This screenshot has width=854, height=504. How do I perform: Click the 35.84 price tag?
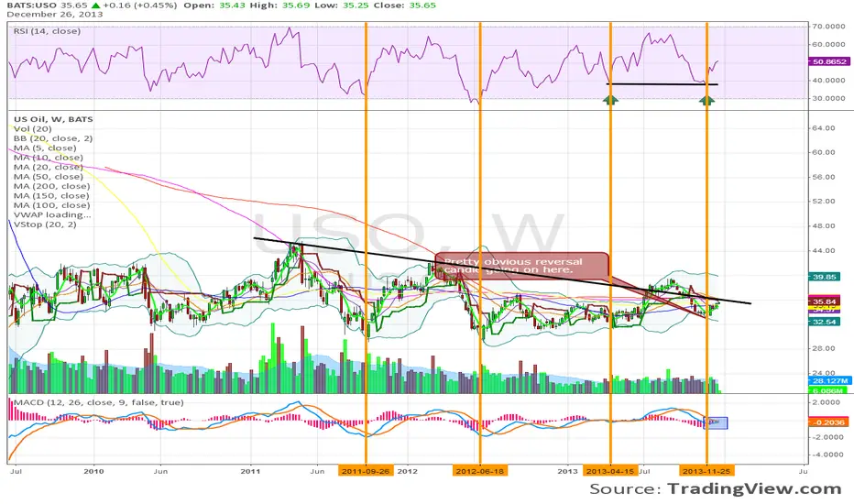[x=825, y=301]
